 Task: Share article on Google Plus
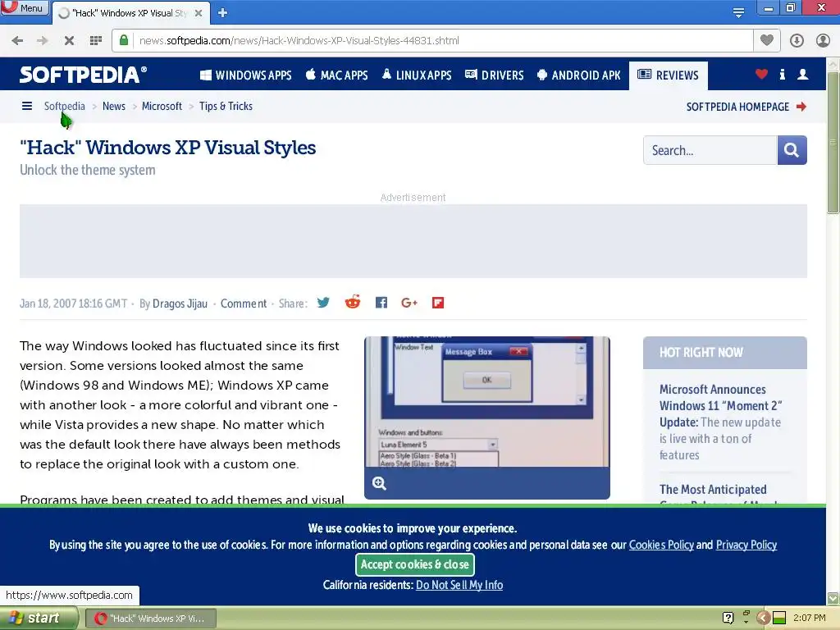tap(409, 303)
